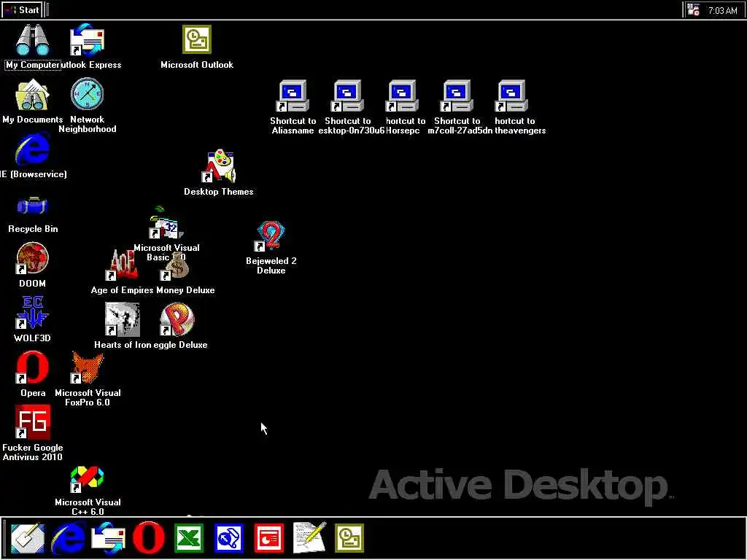
Task: Launch Outlook Express from the bottom toolbar
Action: pos(109,538)
